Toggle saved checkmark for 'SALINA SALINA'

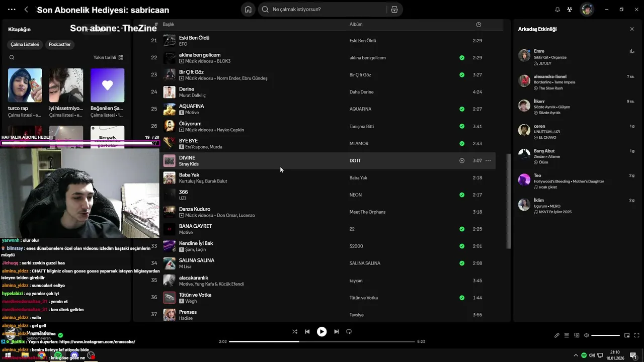click(x=462, y=263)
